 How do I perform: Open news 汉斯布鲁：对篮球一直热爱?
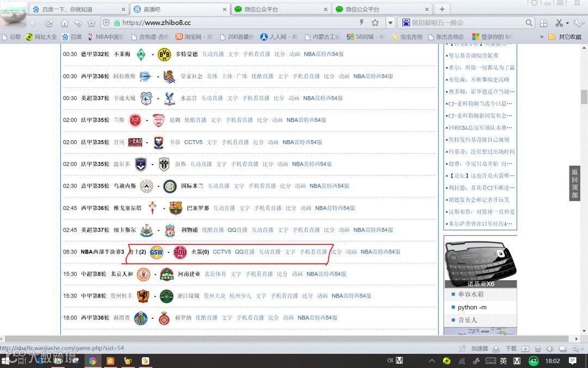481,212
